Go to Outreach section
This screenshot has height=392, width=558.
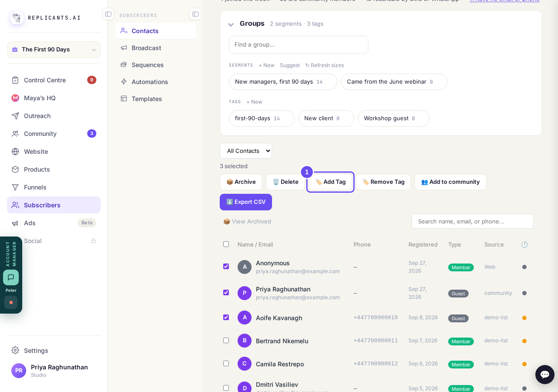[54, 116]
